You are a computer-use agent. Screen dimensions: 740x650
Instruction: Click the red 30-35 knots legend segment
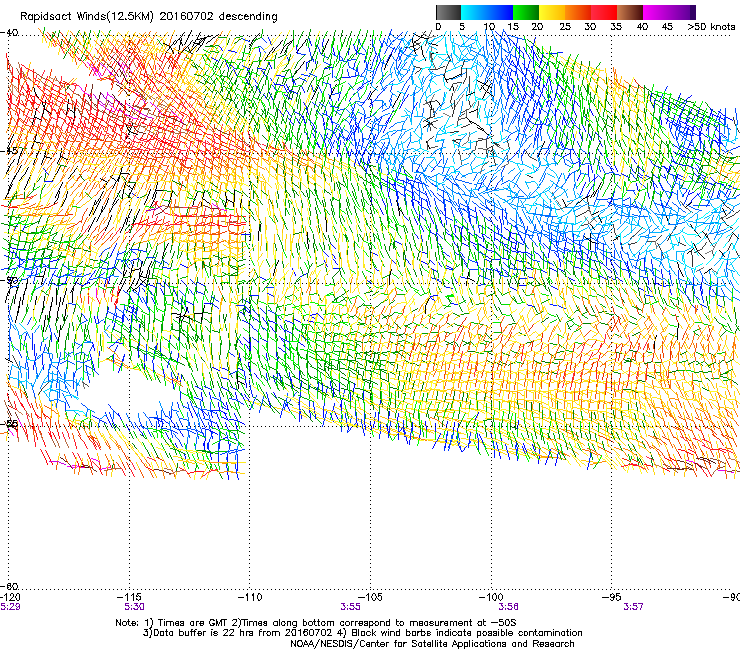click(x=604, y=12)
